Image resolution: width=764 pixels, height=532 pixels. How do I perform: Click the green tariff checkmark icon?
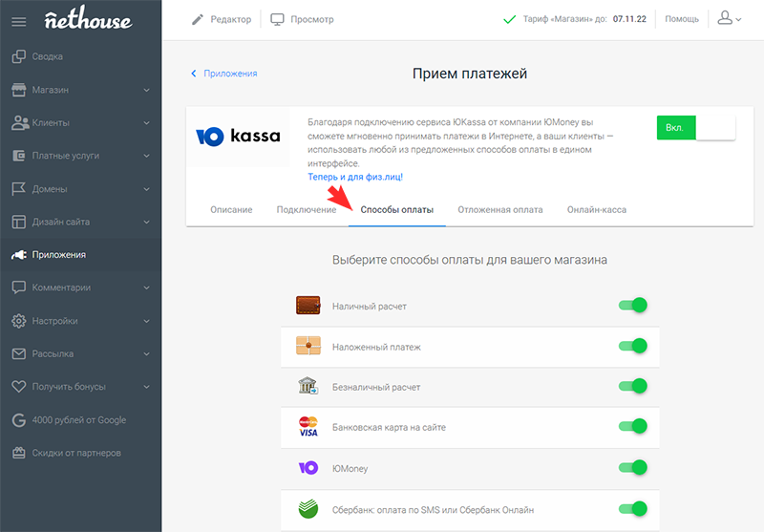[x=509, y=19]
